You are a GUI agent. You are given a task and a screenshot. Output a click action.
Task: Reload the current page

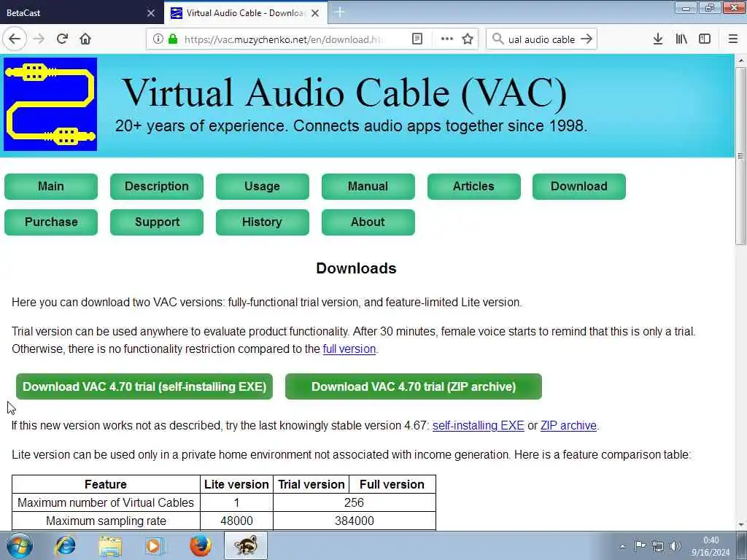point(62,39)
